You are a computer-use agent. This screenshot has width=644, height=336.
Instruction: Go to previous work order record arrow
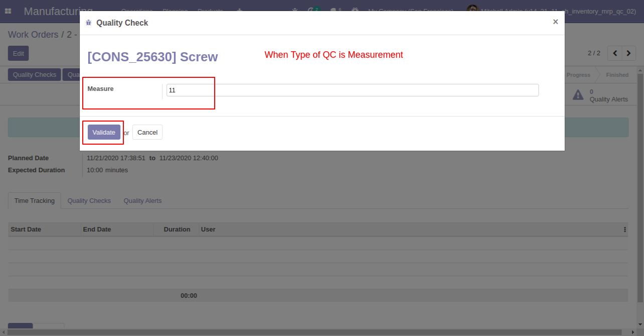pyautogui.click(x=614, y=53)
